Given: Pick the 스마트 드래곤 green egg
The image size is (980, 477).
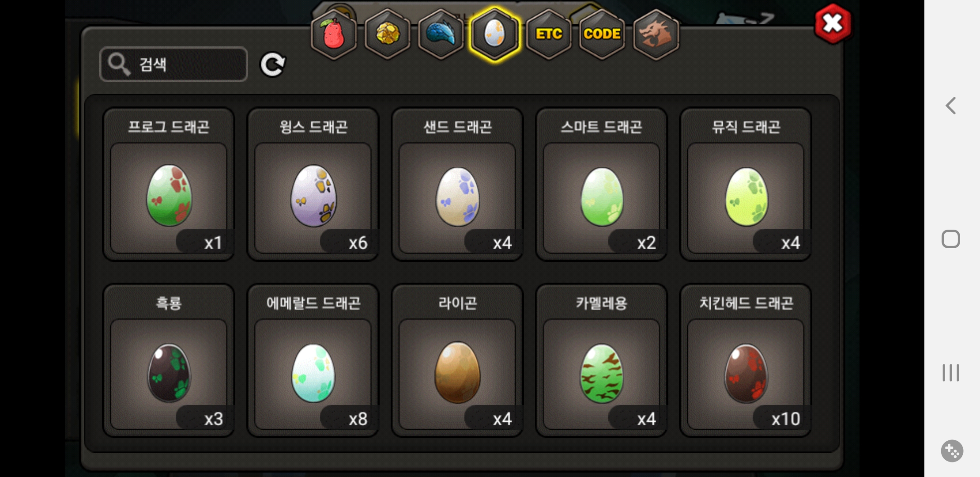Looking at the screenshot, I should tap(602, 184).
